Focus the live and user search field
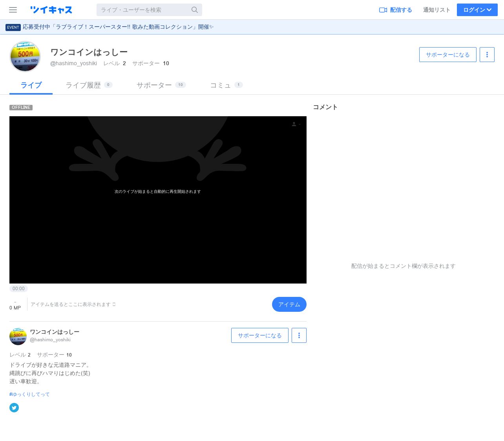Image resolution: width=504 pixels, height=441 pixels. click(149, 10)
